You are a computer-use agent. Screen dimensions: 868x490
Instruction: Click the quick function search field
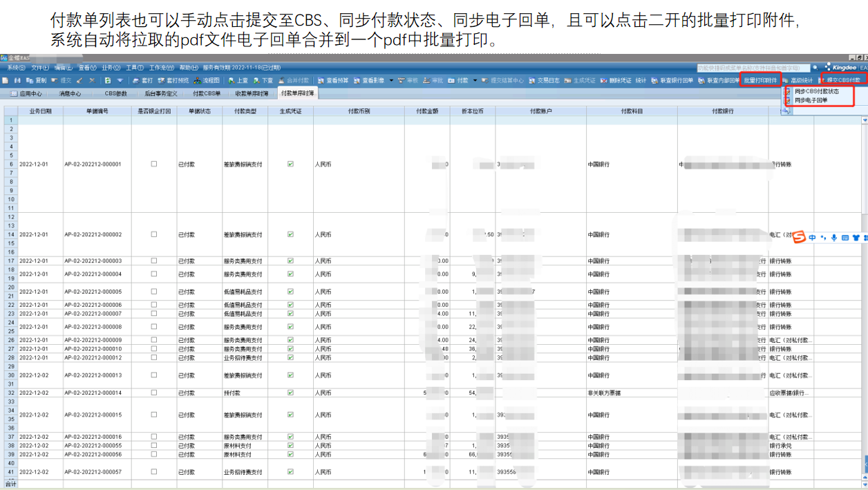753,68
